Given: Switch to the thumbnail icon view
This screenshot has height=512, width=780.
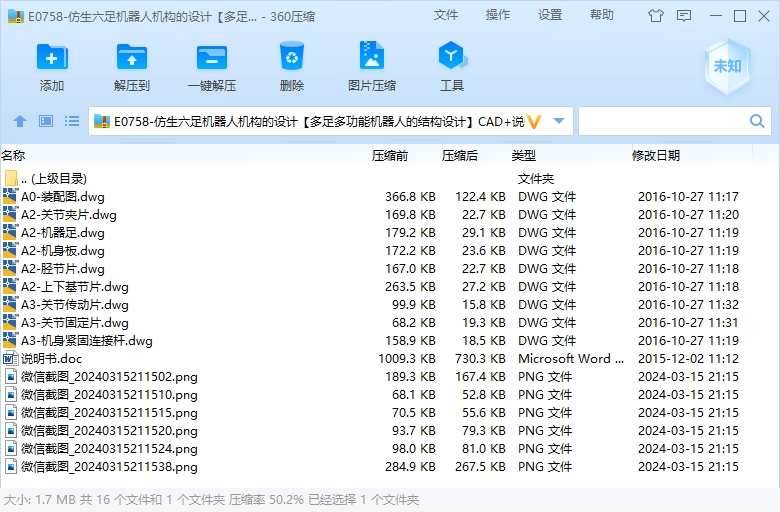Looking at the screenshot, I should click(46, 121).
